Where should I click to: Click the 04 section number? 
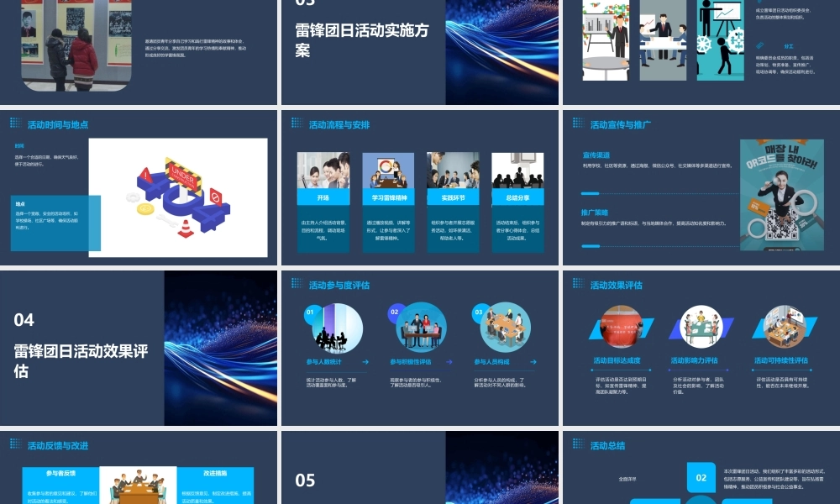tap(24, 320)
